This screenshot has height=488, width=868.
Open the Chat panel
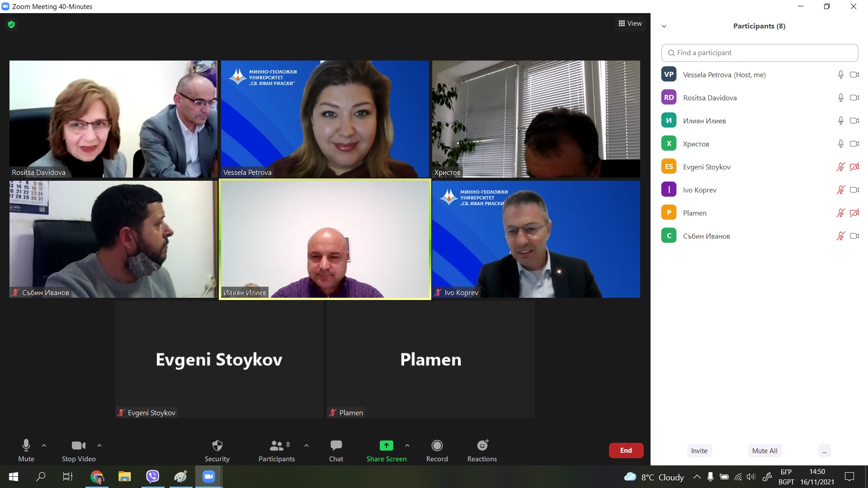(336, 446)
